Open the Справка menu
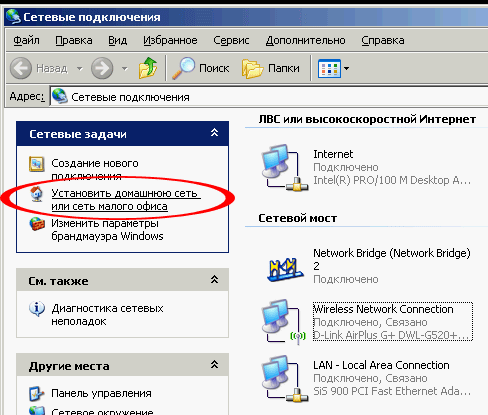This screenshot has height=415, width=488. pyautogui.click(x=383, y=40)
